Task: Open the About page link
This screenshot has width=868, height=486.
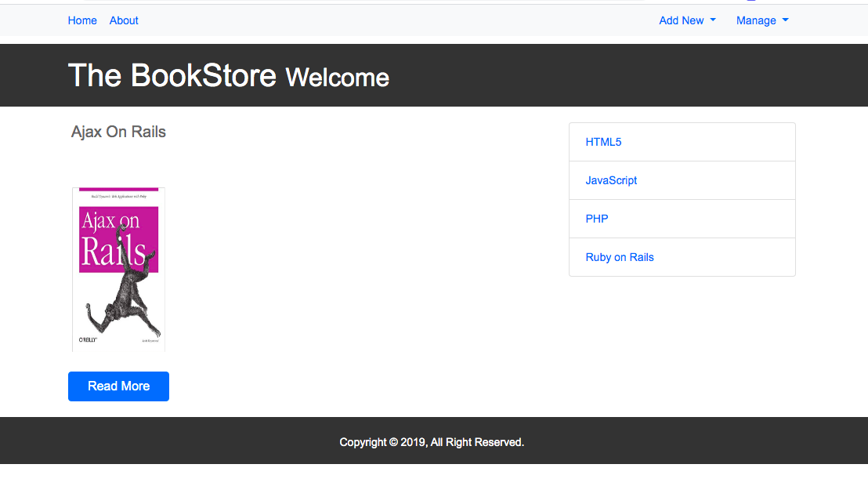Action: point(124,20)
